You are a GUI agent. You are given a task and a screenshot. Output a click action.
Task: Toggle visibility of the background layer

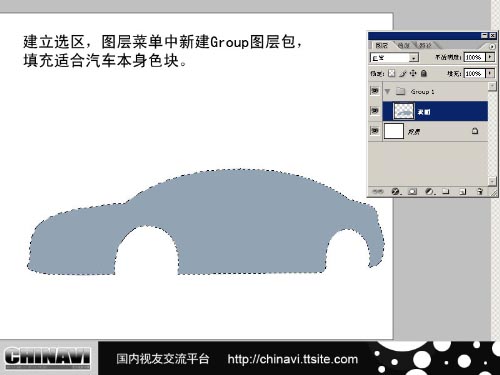pyautogui.click(x=375, y=130)
